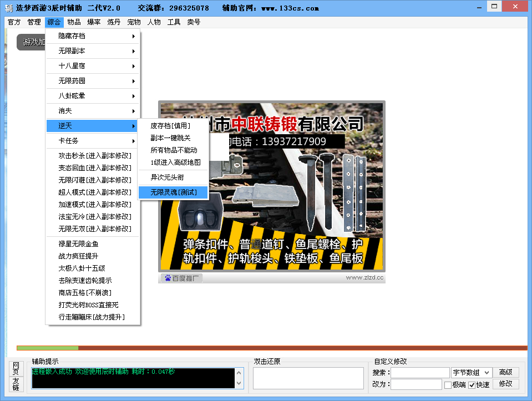The width and height of the screenshot is (532, 401).
Task: Select 无限灵魂[测试] in submenu
Action: pyautogui.click(x=173, y=192)
